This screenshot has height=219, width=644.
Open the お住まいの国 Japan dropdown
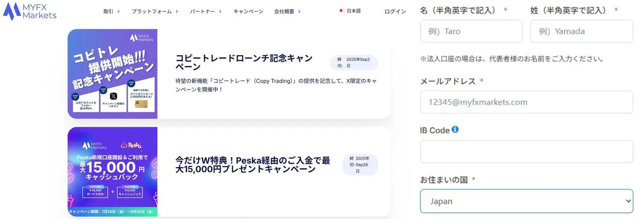tap(527, 201)
